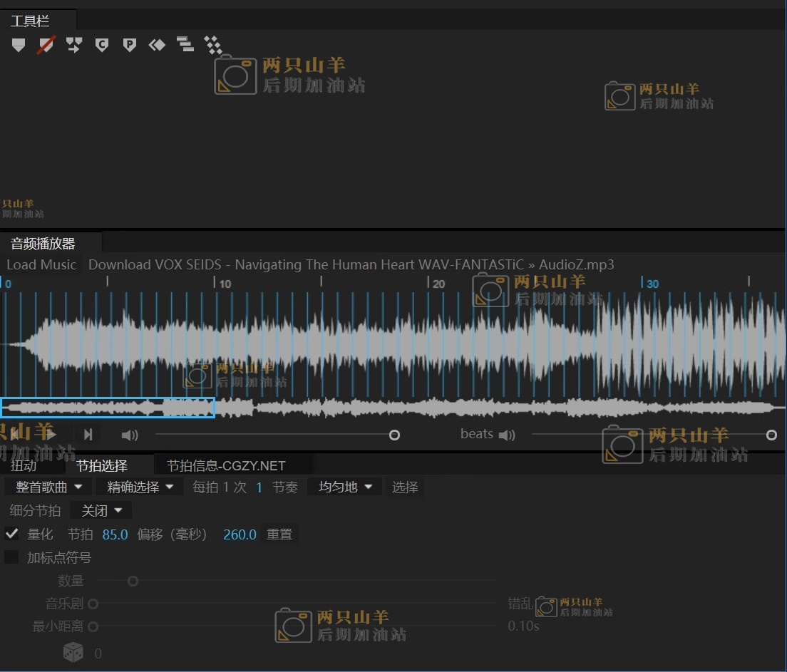Click the staggered layers sequence icon
Viewport: 787px width, 672px height.
point(185,46)
